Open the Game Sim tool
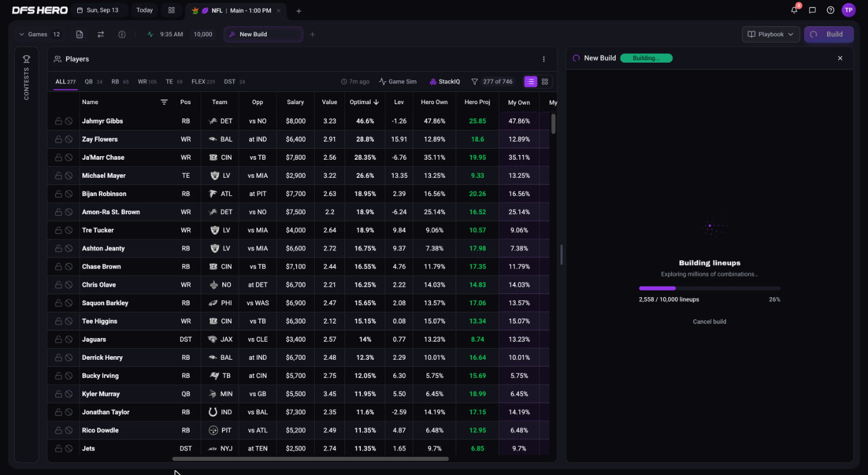This screenshot has width=868, height=475. 398,82
